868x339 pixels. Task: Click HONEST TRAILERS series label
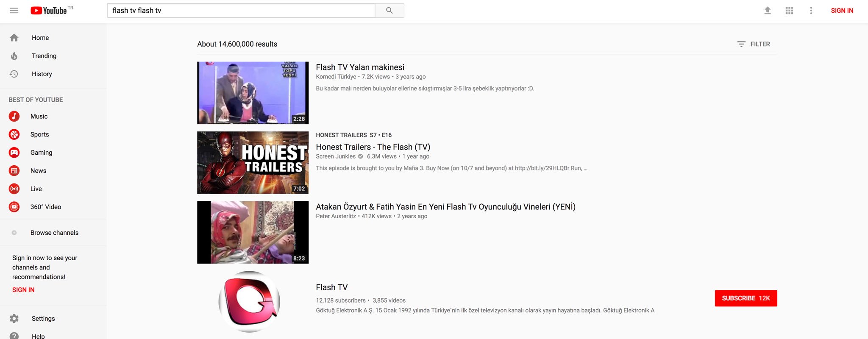point(342,135)
